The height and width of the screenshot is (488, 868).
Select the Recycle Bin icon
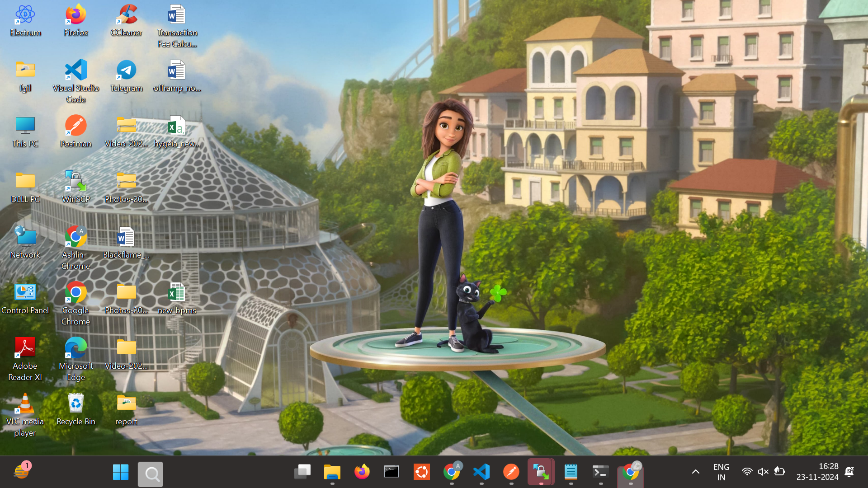click(x=75, y=409)
